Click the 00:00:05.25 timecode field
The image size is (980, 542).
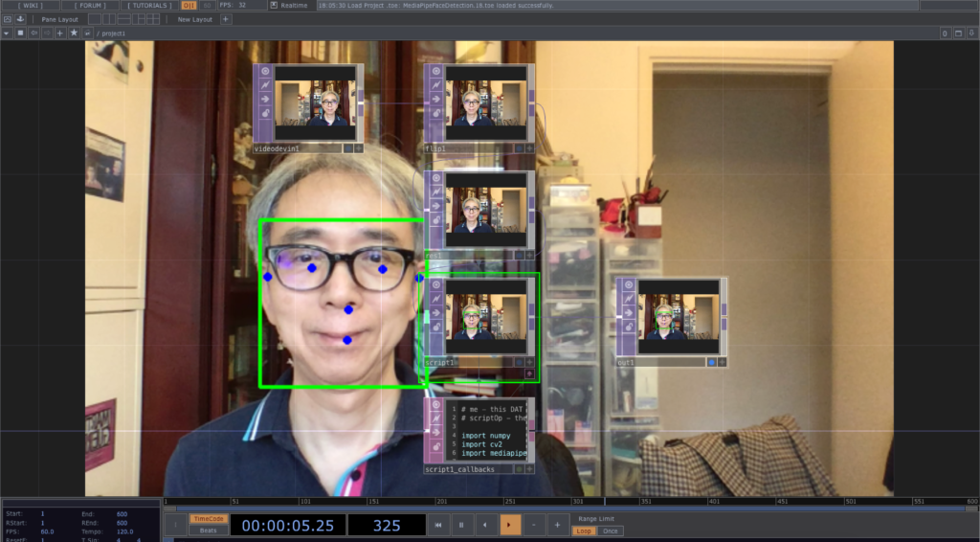(x=287, y=526)
